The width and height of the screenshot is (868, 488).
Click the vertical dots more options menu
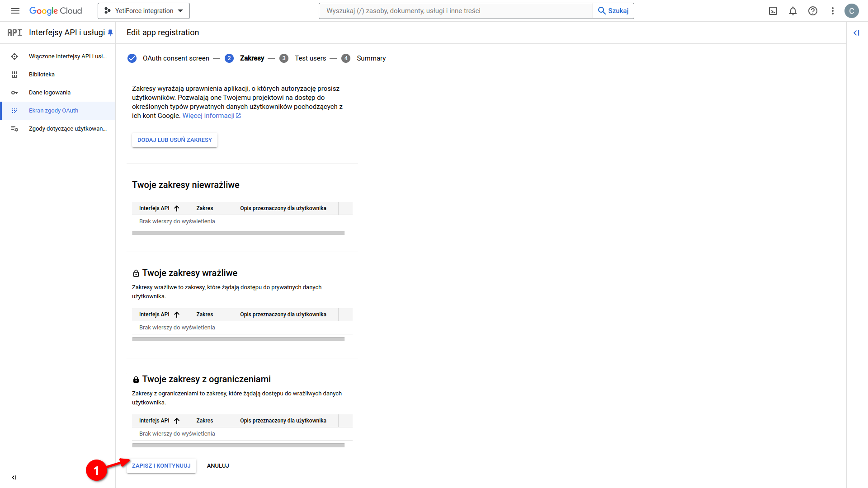tap(832, 11)
